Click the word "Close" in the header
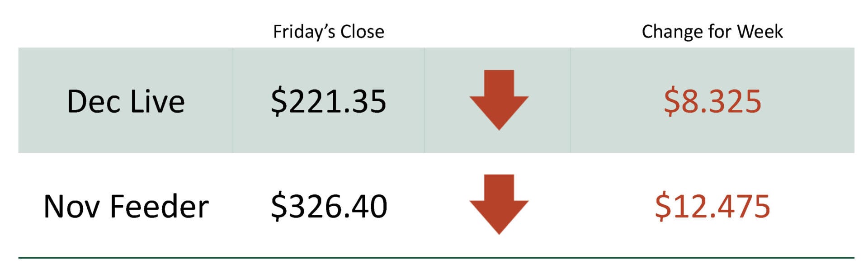The height and width of the screenshot is (274, 868). coord(362,32)
